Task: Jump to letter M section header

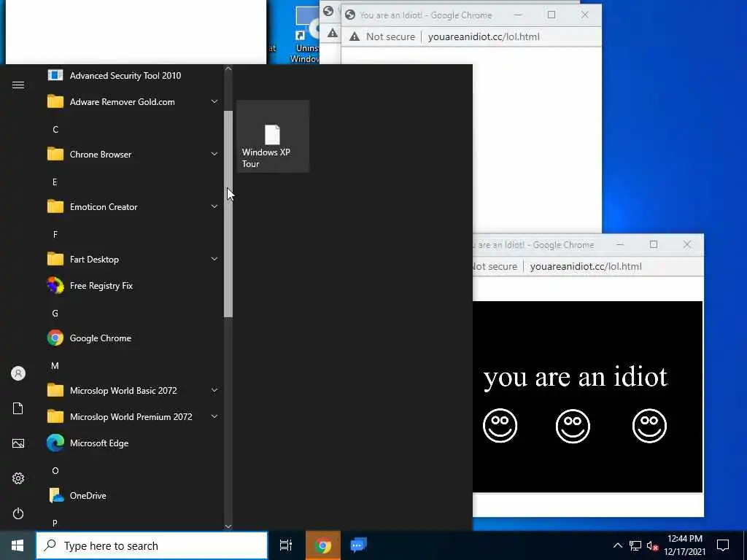Action: click(55, 366)
